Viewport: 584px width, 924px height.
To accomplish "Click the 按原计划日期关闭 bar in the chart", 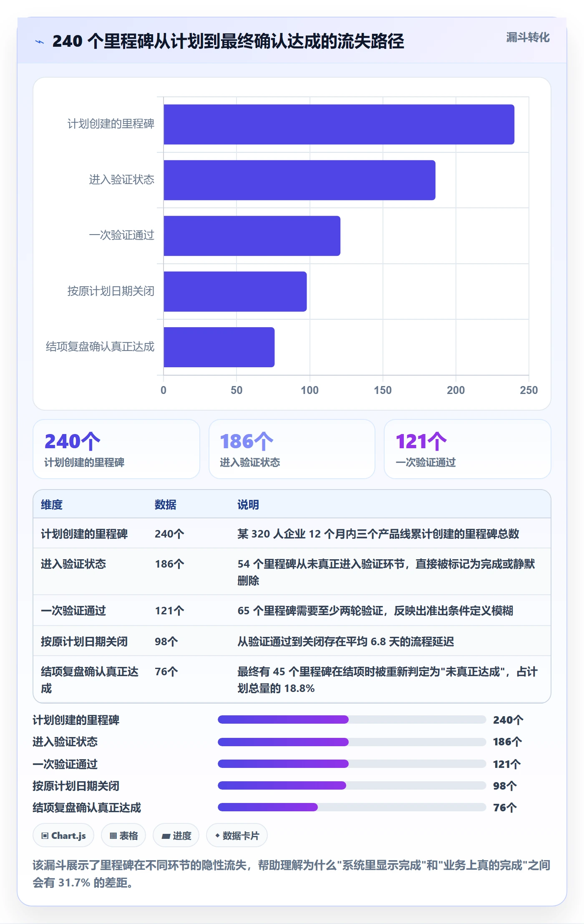I will coord(235,292).
